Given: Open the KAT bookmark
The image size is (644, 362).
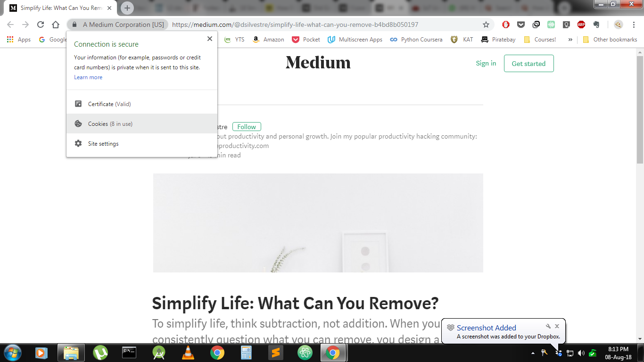Looking at the screenshot, I should point(462,40).
